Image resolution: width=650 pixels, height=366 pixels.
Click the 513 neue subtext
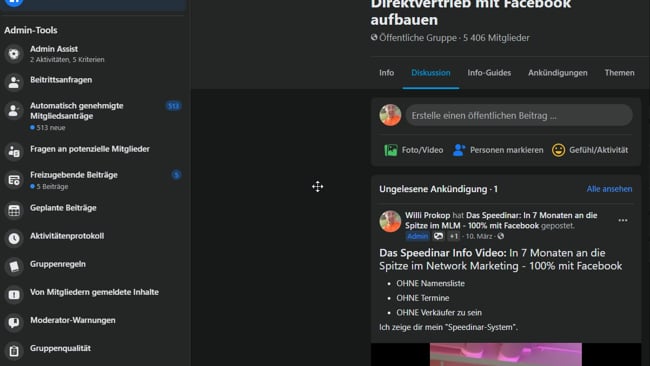51,128
